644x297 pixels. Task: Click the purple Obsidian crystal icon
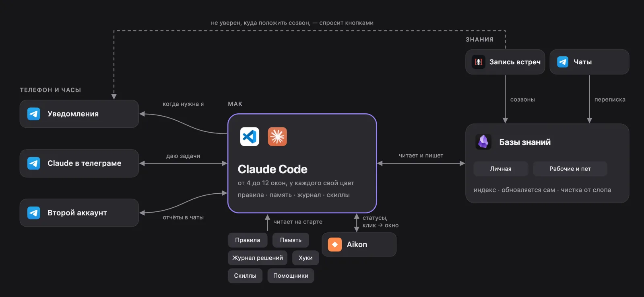click(483, 142)
